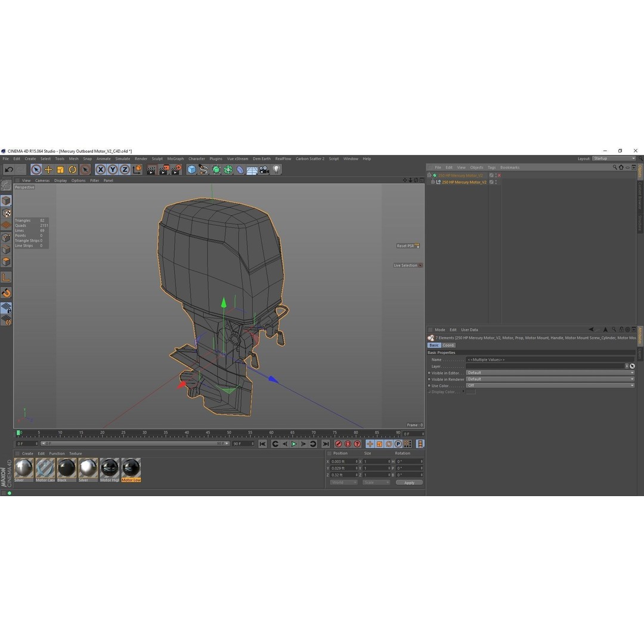The image size is (644, 644).
Task: Click the Apply button
Action: tap(409, 482)
